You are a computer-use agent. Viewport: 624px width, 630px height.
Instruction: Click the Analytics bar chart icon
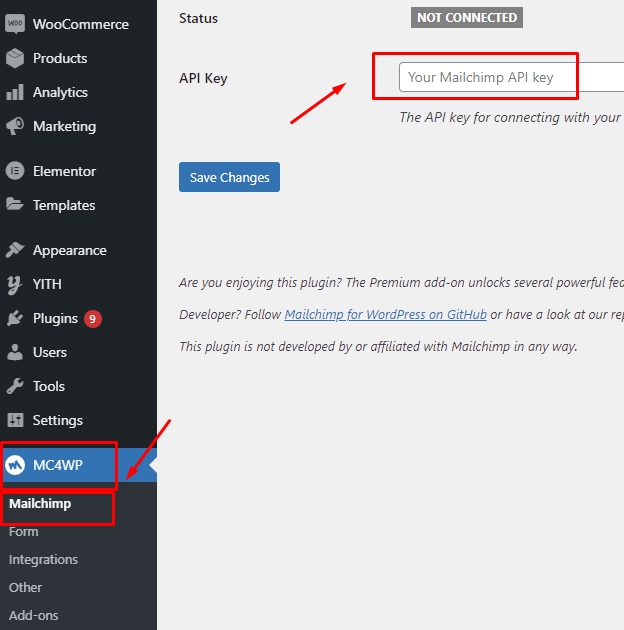pos(15,92)
